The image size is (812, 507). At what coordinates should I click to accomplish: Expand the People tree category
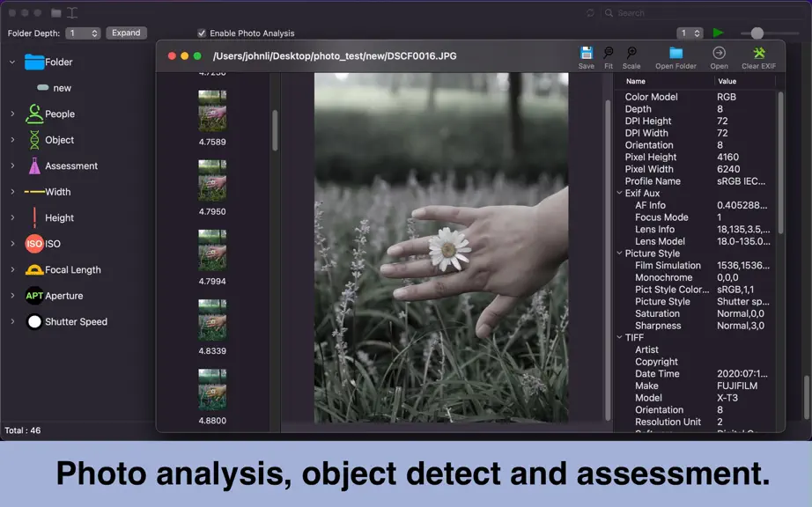click(x=12, y=114)
